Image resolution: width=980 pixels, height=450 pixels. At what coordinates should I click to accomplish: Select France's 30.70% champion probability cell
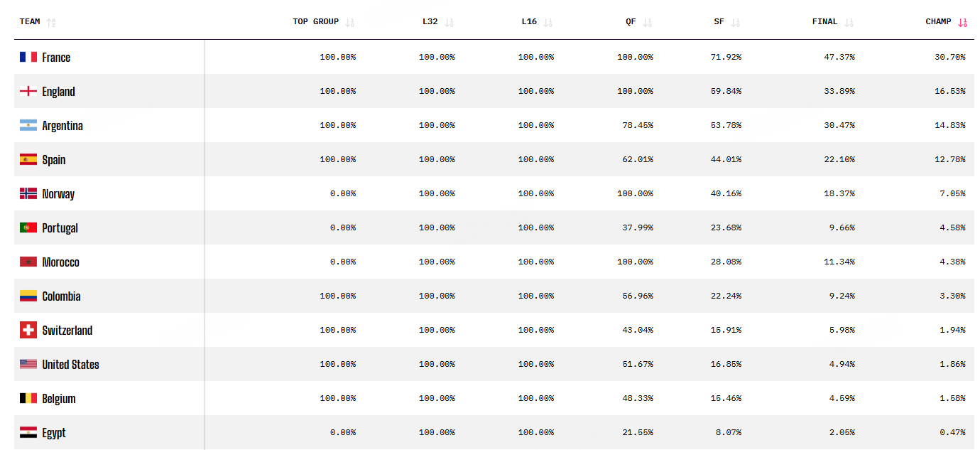[949, 58]
